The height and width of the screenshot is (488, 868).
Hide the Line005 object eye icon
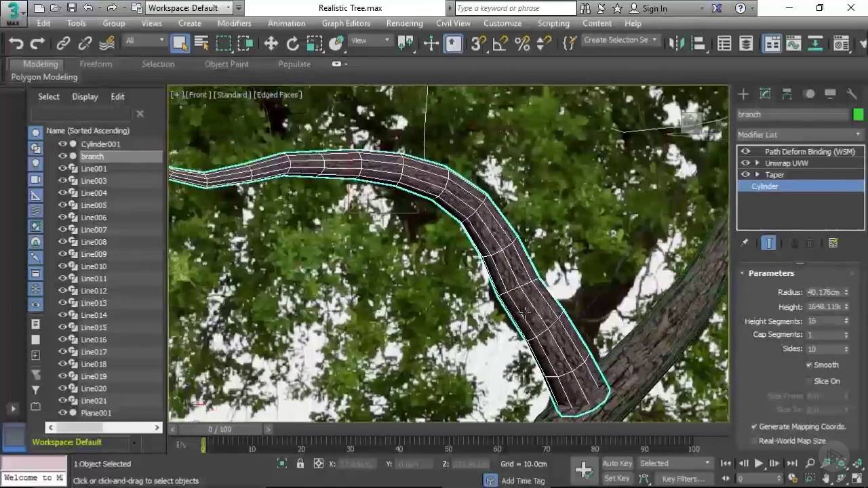click(x=62, y=205)
